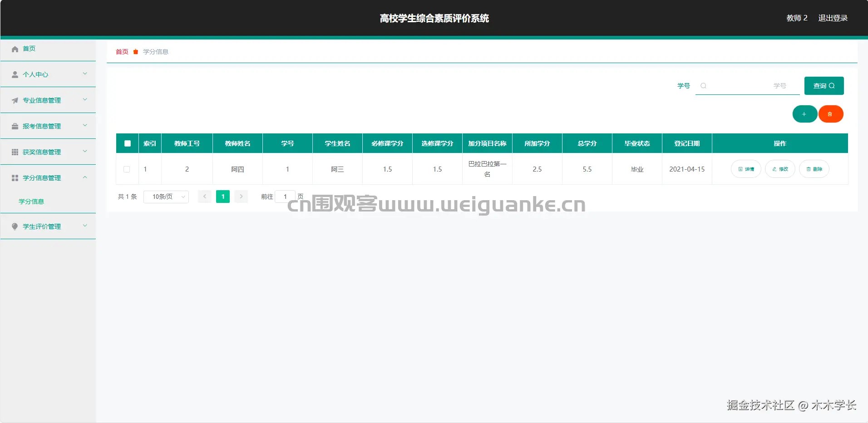The width and height of the screenshot is (868, 423).
Task: Open the 获奖信息管理 sidebar menu
Action: point(48,152)
